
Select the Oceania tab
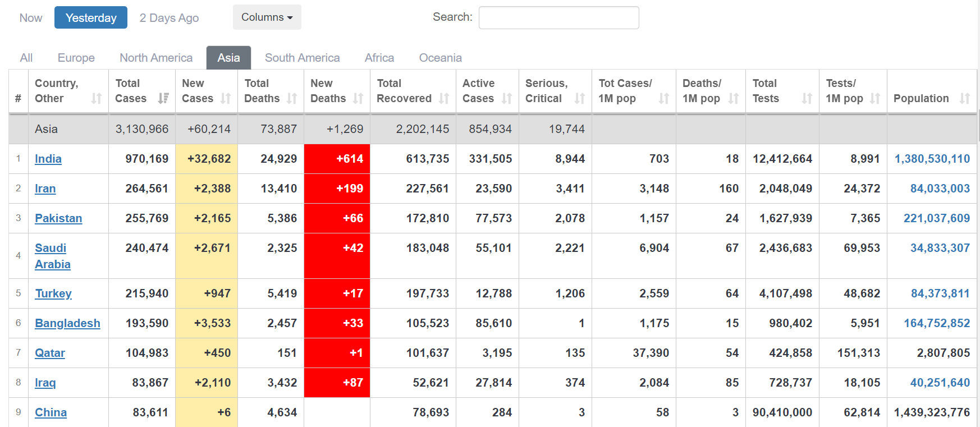441,58
